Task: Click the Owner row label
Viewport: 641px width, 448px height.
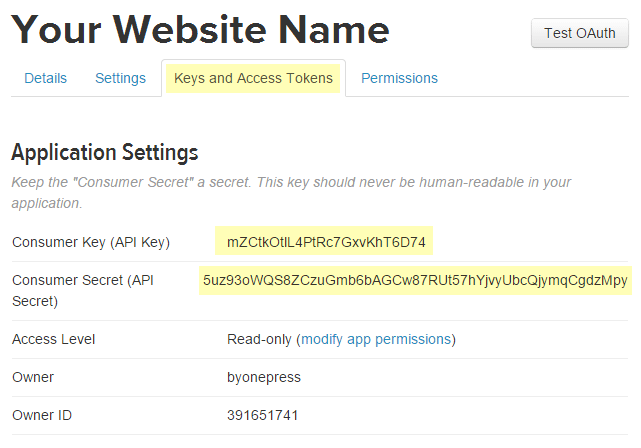Action: point(33,377)
